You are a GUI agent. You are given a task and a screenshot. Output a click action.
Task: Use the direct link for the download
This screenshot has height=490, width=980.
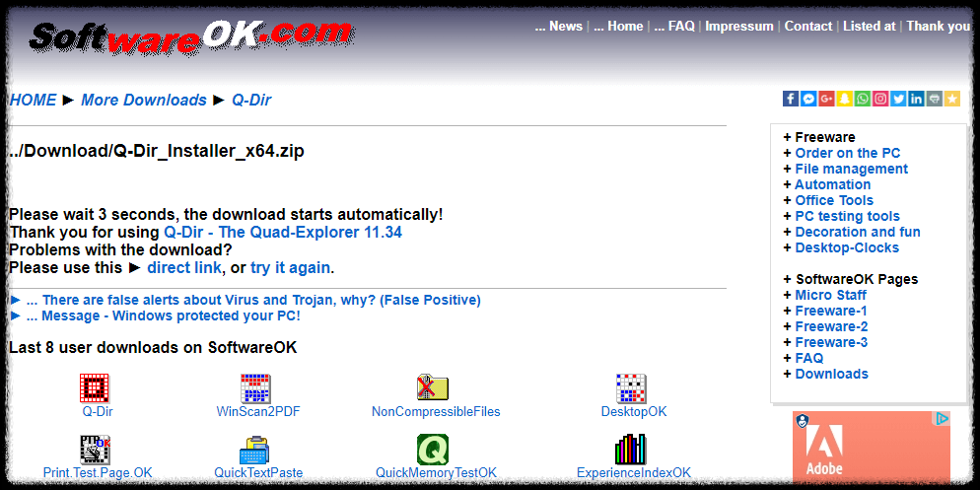pos(183,268)
